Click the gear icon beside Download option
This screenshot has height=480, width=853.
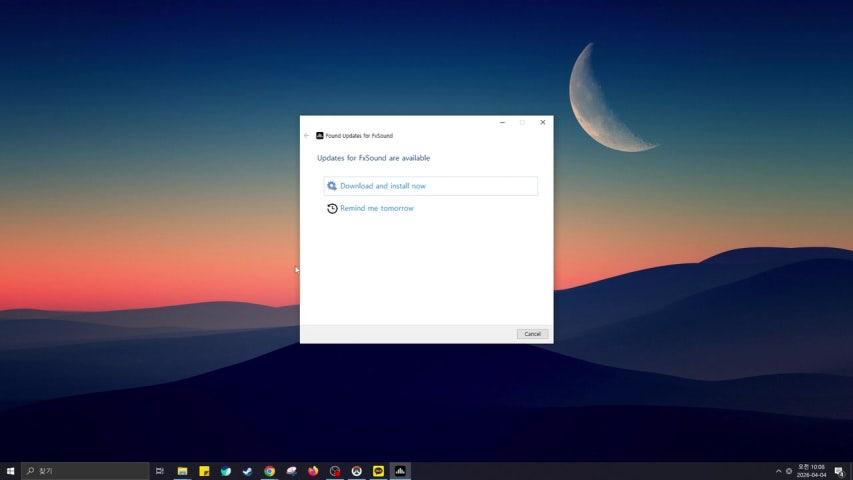[x=332, y=186]
